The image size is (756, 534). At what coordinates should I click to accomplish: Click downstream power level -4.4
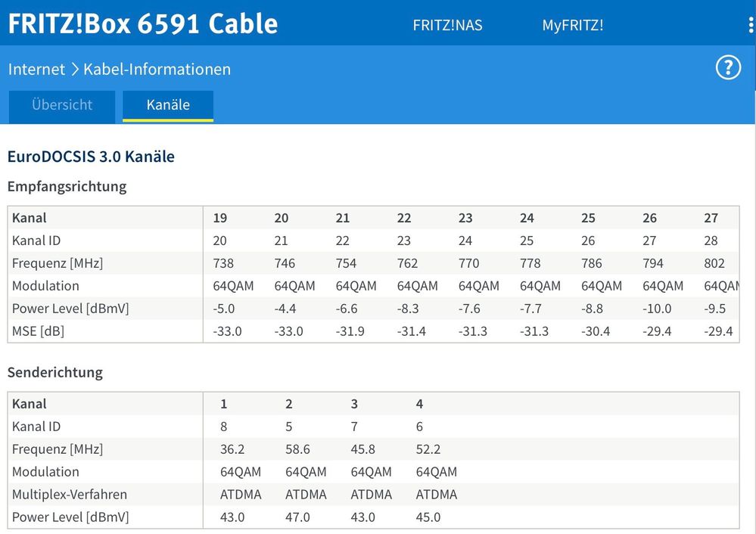point(285,309)
